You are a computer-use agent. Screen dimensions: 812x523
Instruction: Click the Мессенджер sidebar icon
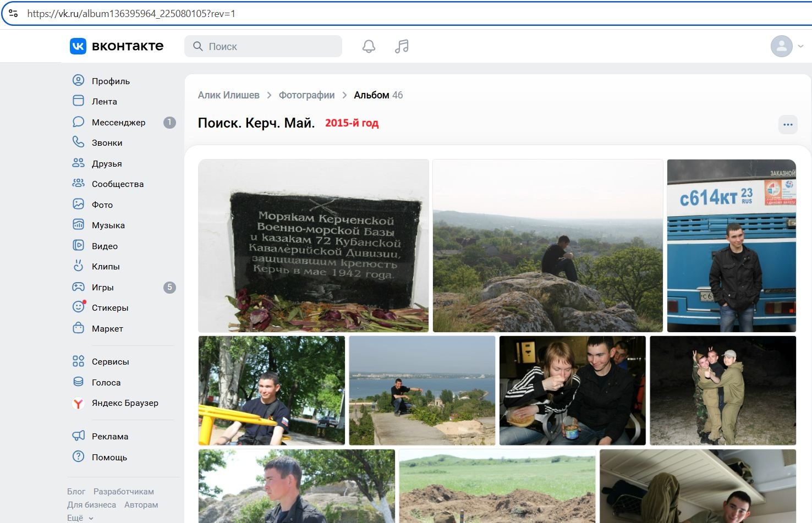(x=79, y=122)
